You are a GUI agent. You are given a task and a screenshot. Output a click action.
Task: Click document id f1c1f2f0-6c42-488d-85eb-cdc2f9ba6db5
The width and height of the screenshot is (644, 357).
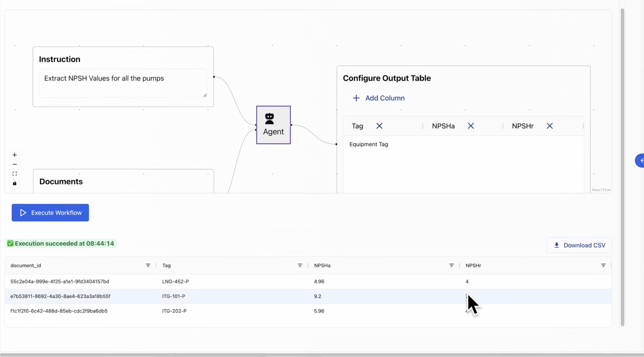pyautogui.click(x=59, y=311)
